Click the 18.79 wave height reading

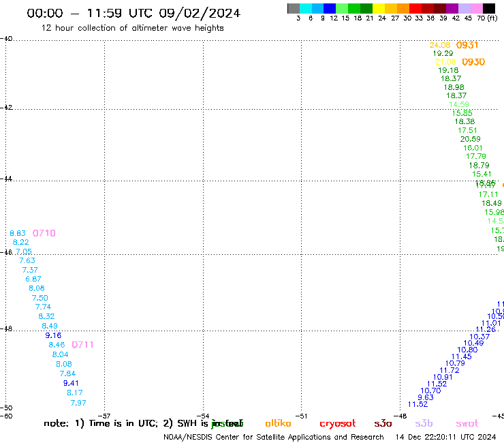pyautogui.click(x=479, y=166)
